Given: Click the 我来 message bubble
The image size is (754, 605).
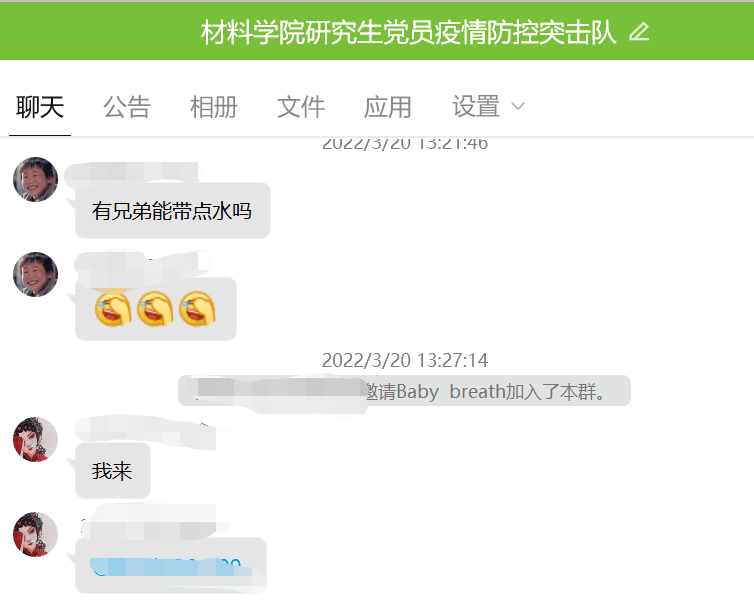Looking at the screenshot, I should (x=113, y=470).
